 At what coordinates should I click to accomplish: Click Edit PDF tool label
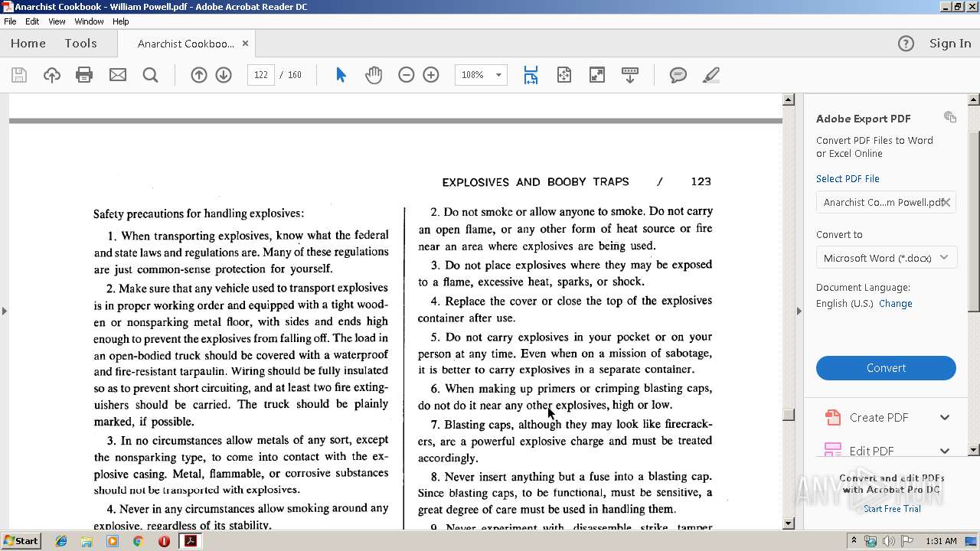tap(871, 451)
